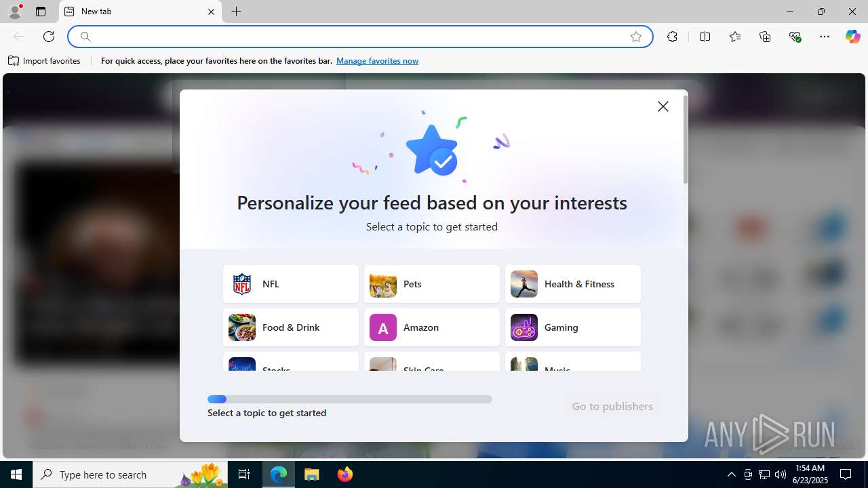Open Firefox taskbar icon
The image size is (868, 488).
[x=345, y=474]
